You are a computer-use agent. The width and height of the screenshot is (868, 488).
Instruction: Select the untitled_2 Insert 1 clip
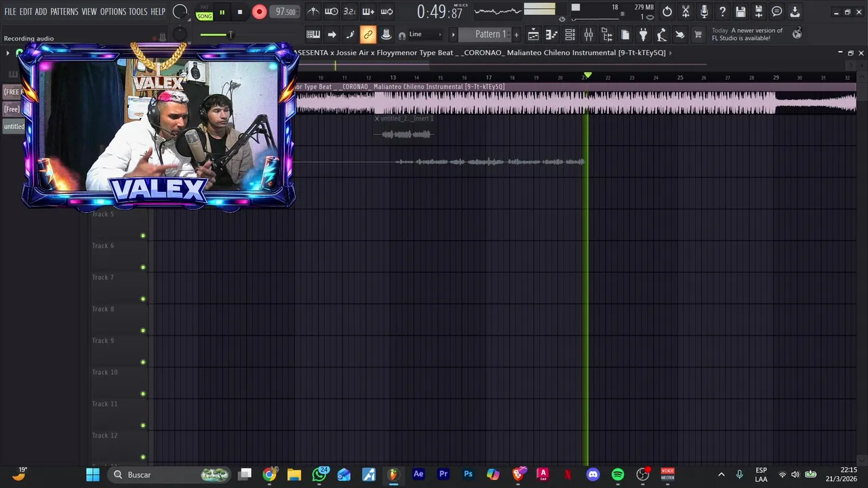[404, 128]
